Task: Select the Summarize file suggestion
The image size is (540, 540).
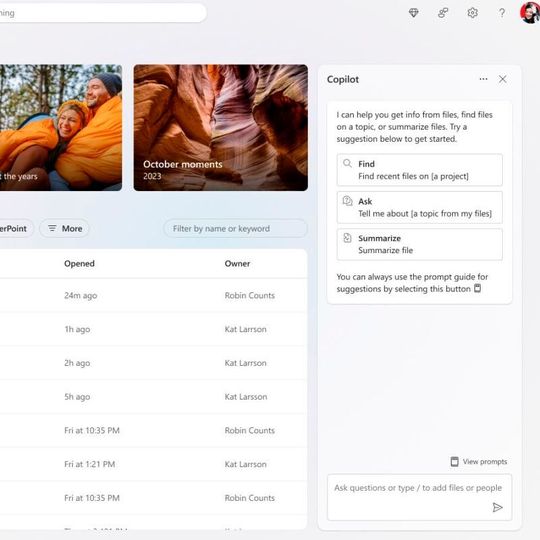Action: (x=419, y=244)
